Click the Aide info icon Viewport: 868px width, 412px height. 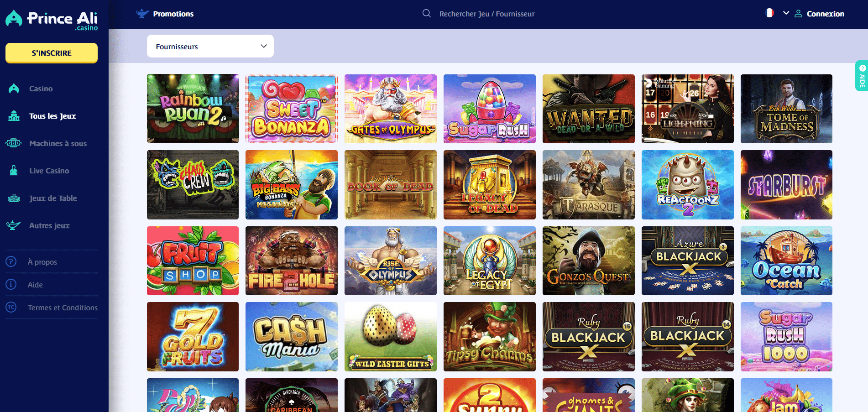(x=11, y=284)
